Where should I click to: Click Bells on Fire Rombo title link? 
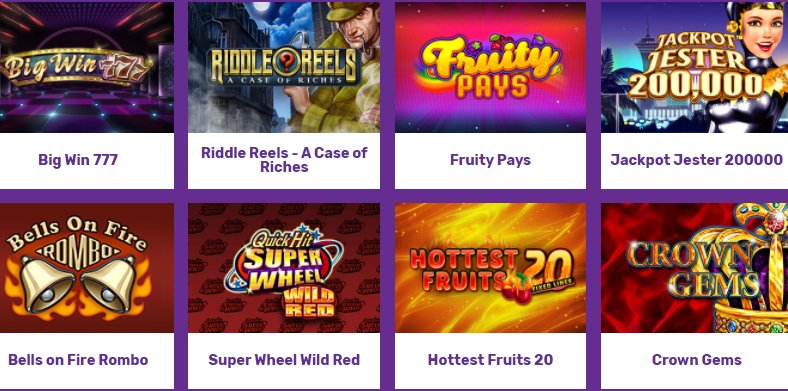coord(78,360)
